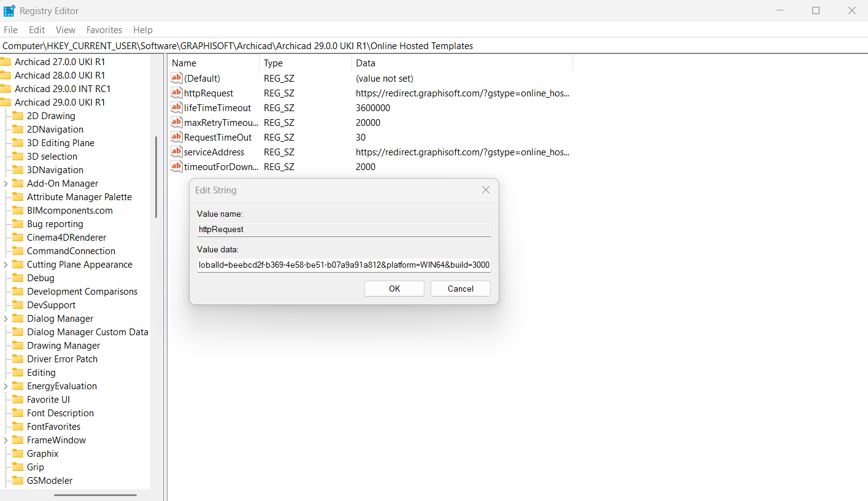Screen dimensions: 868x501
Task: Click the string icon beside (Default) value
Action: tap(177, 78)
